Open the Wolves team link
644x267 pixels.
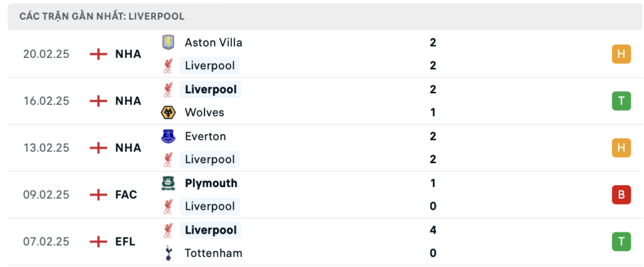tap(204, 112)
